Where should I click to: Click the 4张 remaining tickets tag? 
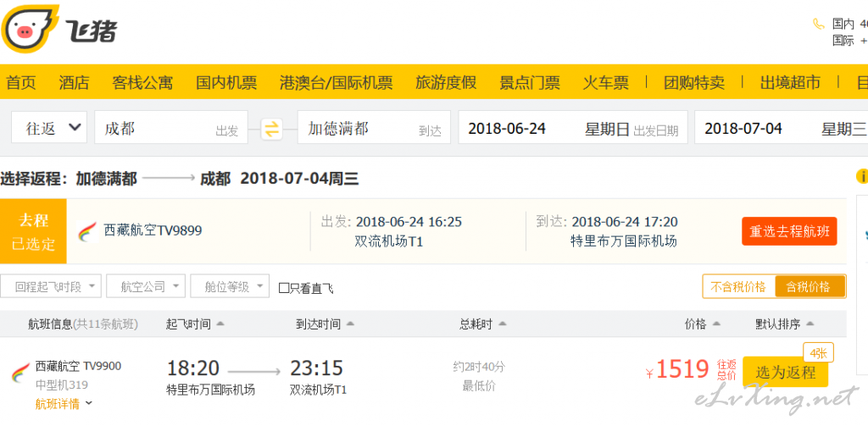click(x=818, y=352)
